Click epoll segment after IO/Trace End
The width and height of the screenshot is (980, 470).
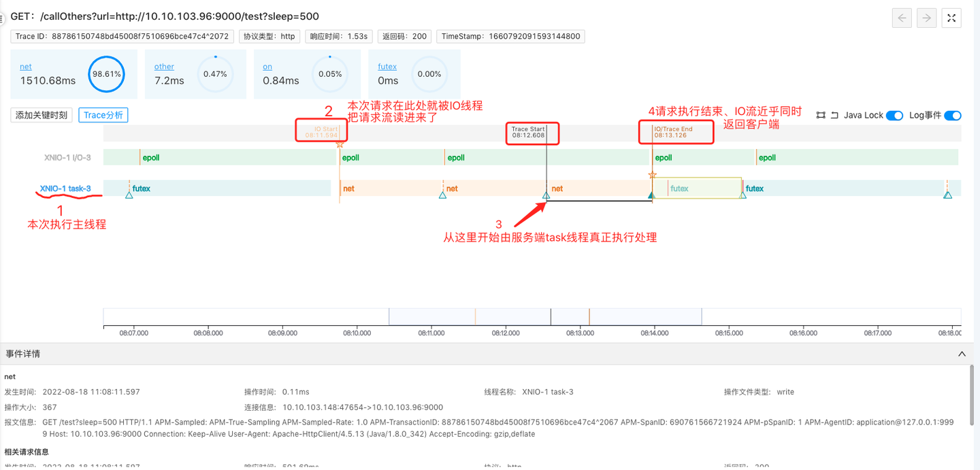704,157
